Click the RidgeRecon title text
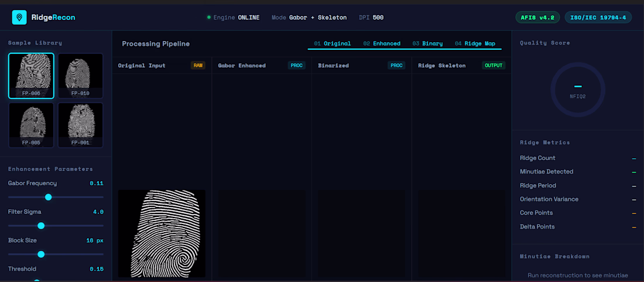This screenshot has height=282, width=644. [53, 17]
